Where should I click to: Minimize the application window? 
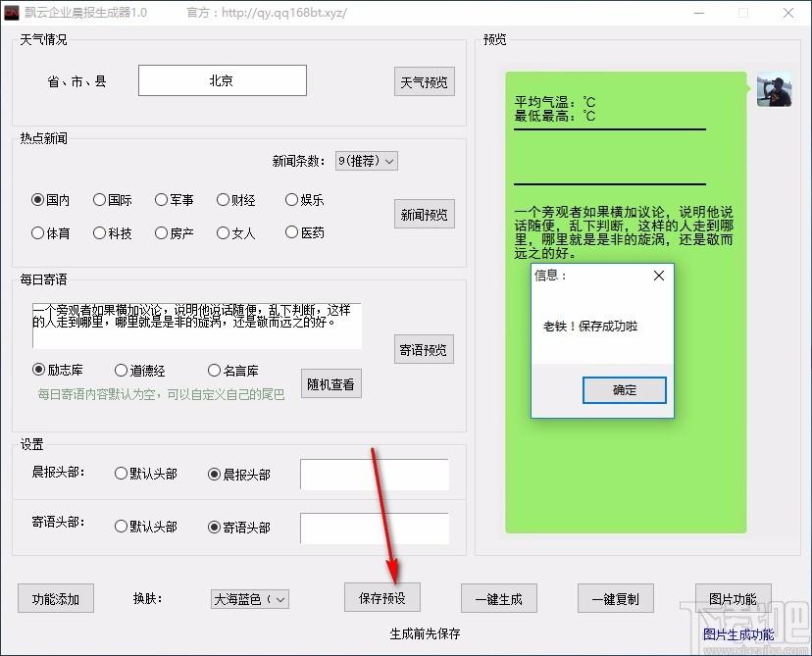click(699, 13)
